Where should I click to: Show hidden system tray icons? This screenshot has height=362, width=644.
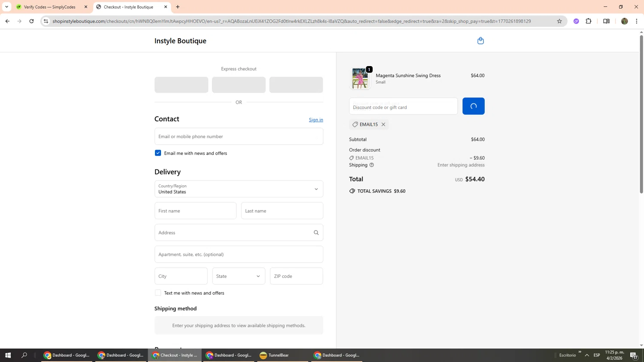587,355
